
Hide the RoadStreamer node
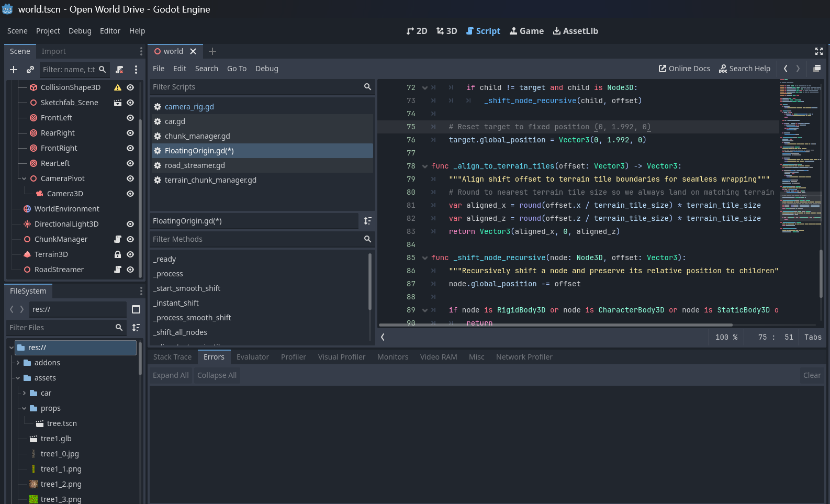tap(130, 270)
